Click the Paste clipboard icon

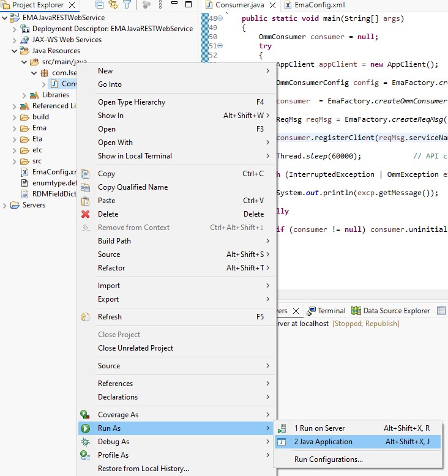85,201
